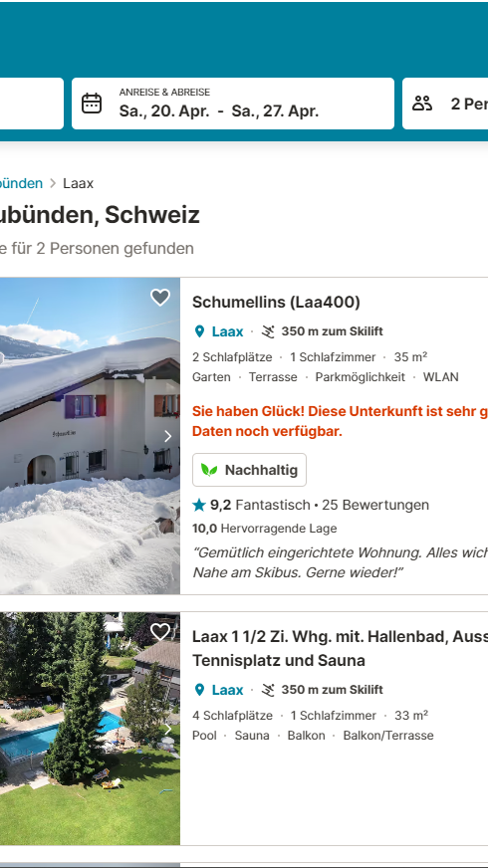Viewport: 488px width, 868px height.
Task: Open the 2 Personen guest selector
Action: [445, 104]
